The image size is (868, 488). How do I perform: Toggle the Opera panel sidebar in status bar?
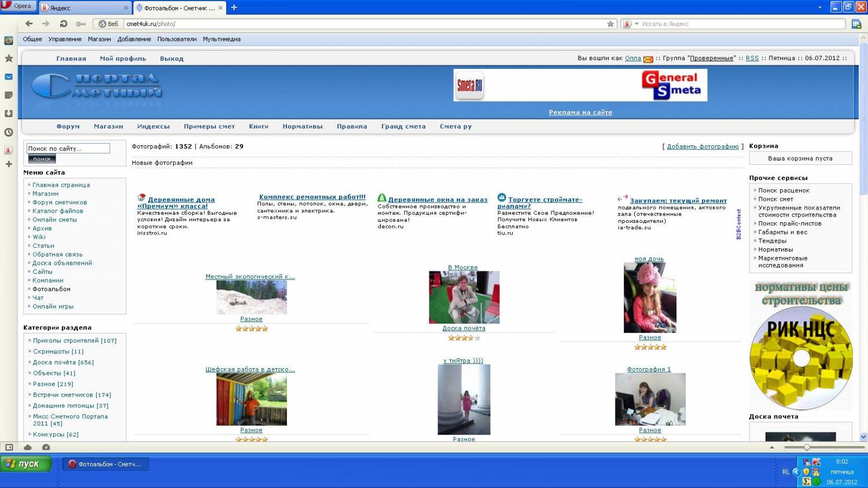pyautogui.click(x=9, y=447)
